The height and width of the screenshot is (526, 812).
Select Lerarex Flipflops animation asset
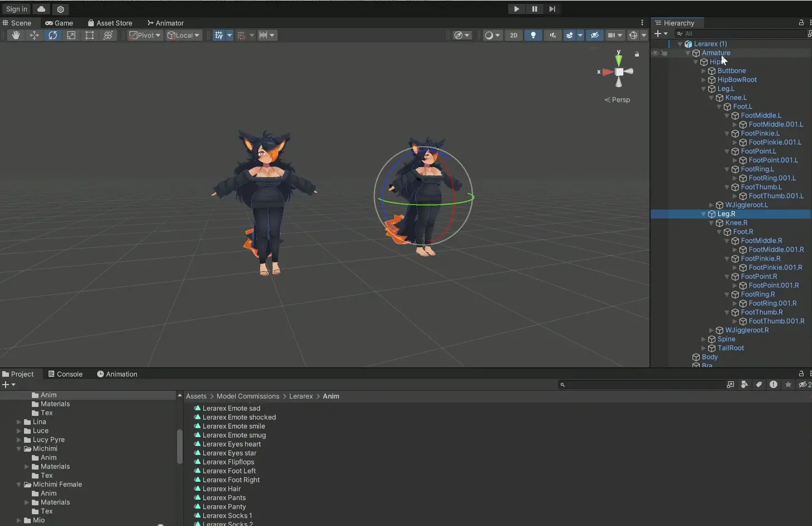click(x=228, y=462)
